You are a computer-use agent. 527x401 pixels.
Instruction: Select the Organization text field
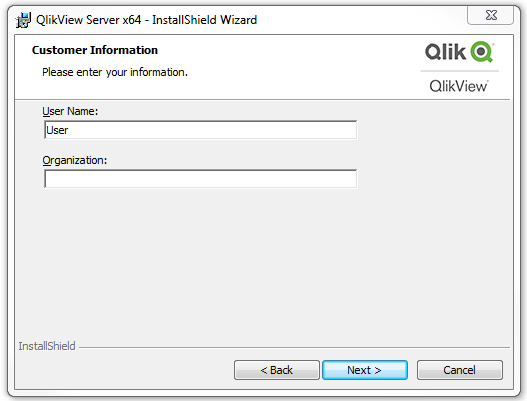[200, 179]
